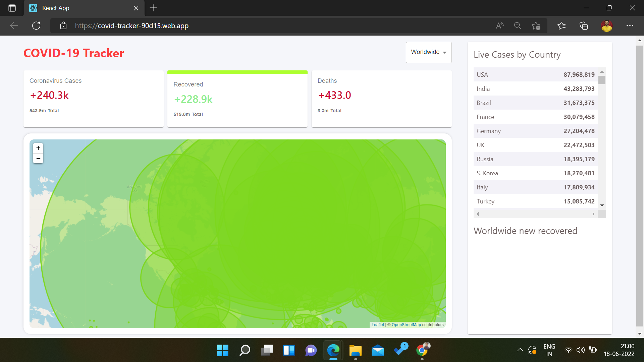Select the React App tab
Viewport: 644px width, 362px height.
(x=84, y=8)
